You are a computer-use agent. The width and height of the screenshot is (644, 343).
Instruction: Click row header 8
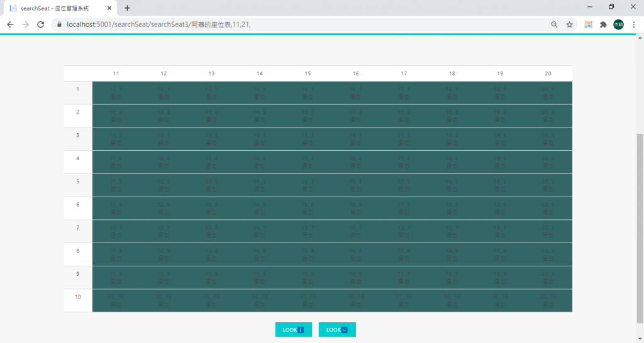coord(77,254)
